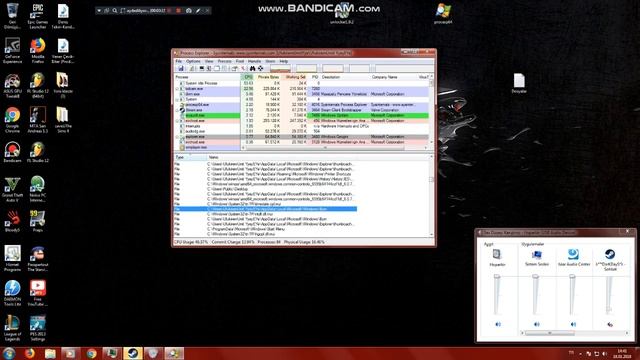Select the Fraps desktop shortcut

tap(38, 221)
